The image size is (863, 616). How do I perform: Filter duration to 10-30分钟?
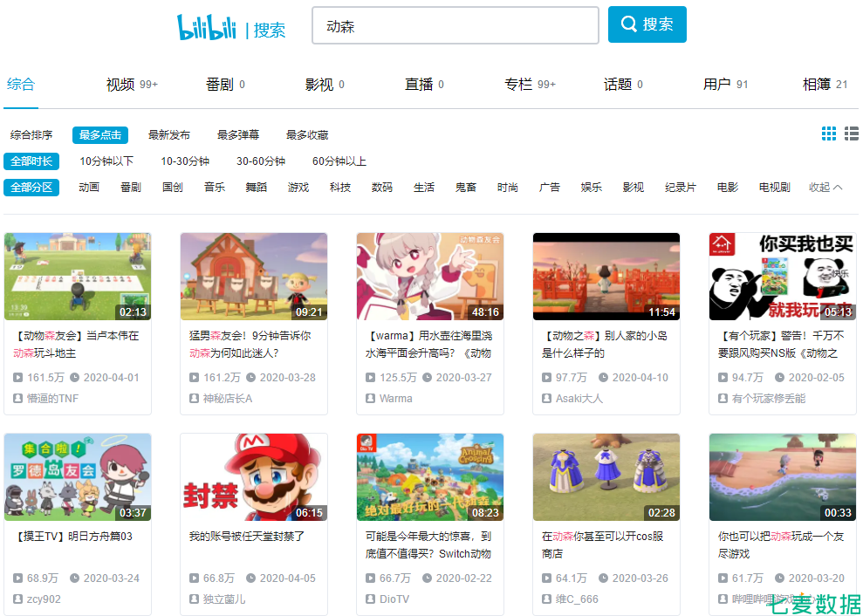(x=185, y=161)
